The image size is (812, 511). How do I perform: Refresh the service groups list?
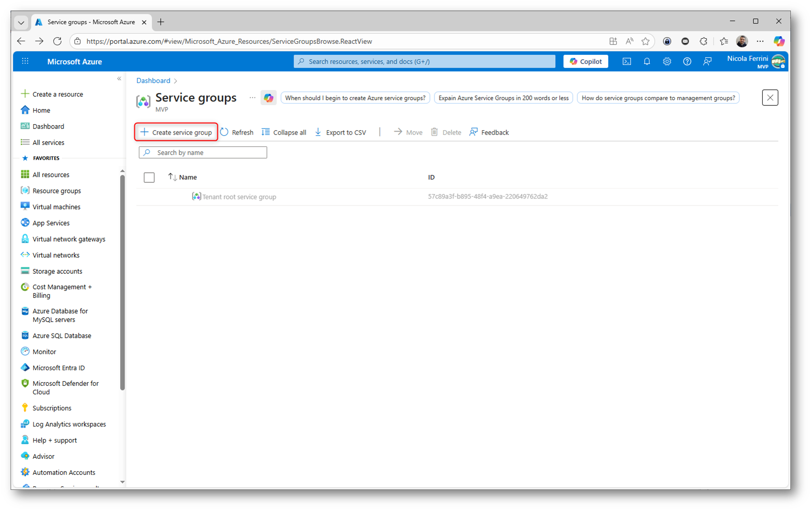tap(237, 132)
